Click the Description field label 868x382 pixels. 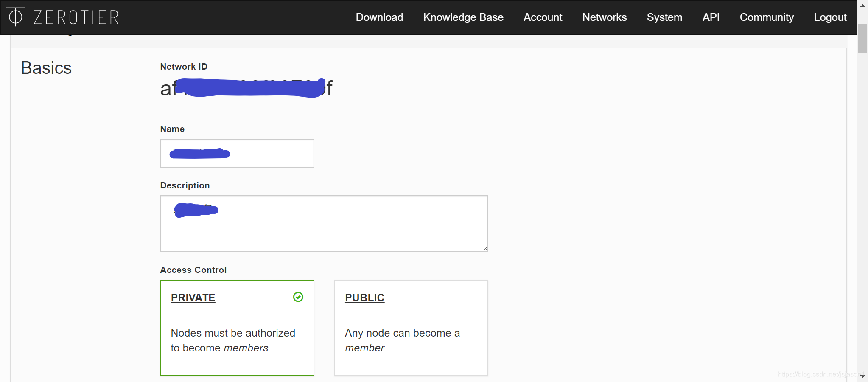click(x=185, y=185)
